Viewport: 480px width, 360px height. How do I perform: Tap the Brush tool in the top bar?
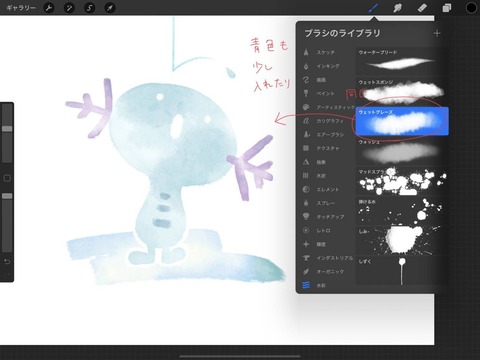point(373,8)
